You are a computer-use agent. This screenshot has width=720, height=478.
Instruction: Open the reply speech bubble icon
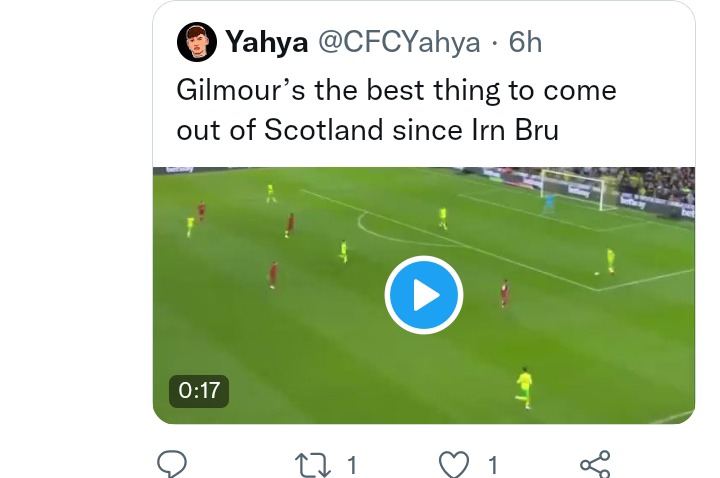pos(172,464)
